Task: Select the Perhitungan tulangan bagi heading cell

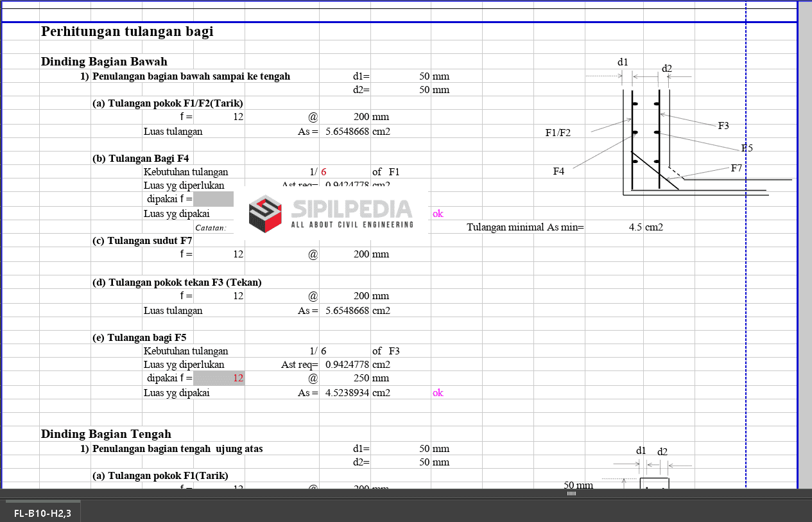Action: 127,31
